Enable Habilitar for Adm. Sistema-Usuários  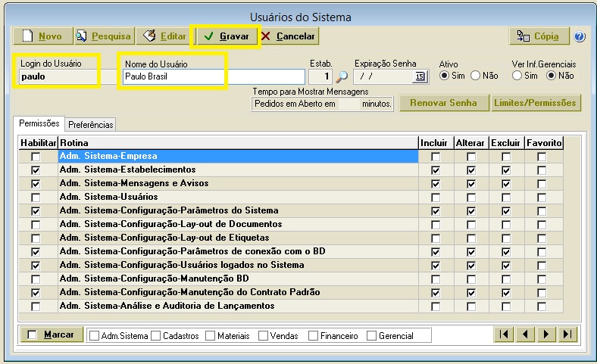[36, 198]
